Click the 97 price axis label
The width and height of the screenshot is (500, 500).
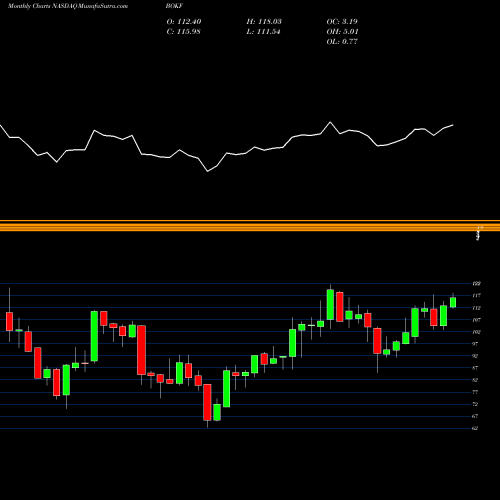click(x=475, y=344)
